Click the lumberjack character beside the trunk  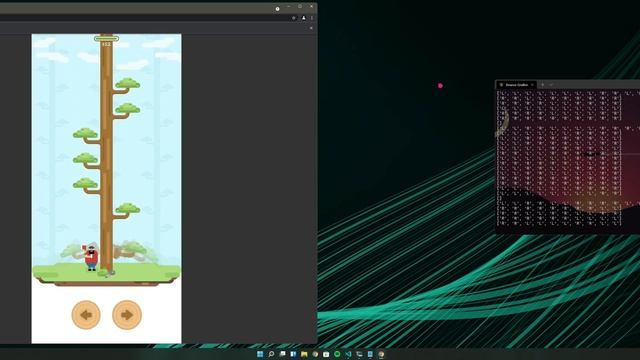[x=91, y=257]
